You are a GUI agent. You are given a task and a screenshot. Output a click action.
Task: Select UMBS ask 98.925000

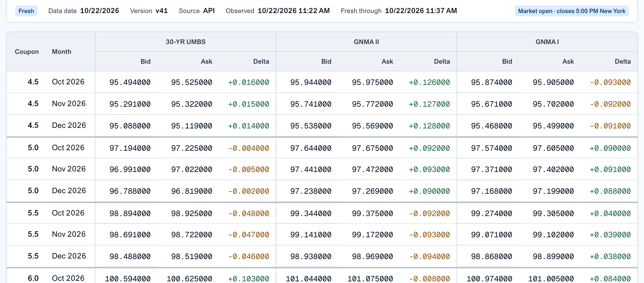(192, 213)
